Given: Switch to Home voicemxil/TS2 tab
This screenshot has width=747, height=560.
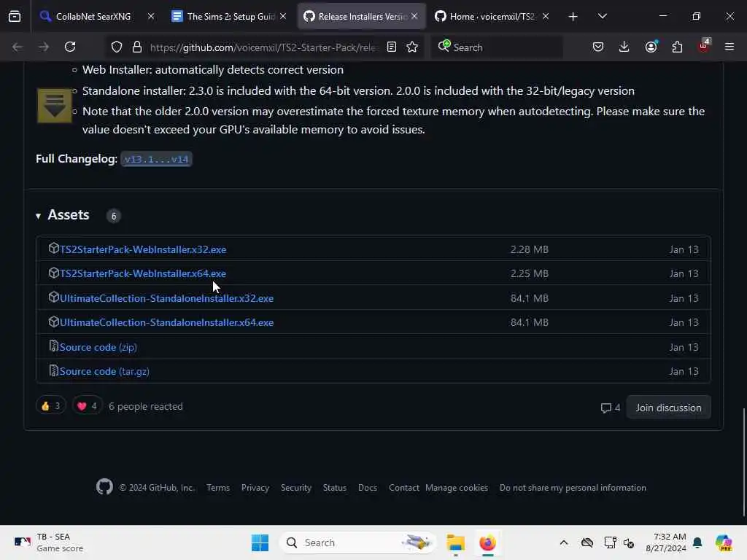Looking at the screenshot, I should click(492, 16).
